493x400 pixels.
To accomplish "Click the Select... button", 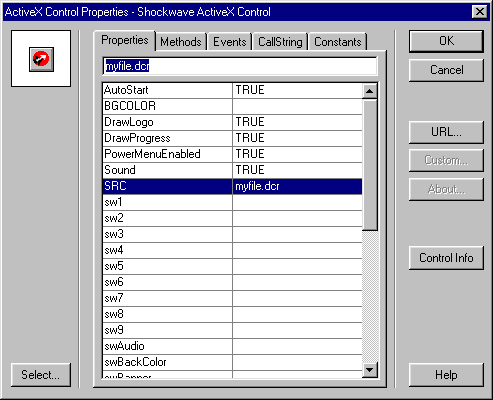I will pos(41,375).
